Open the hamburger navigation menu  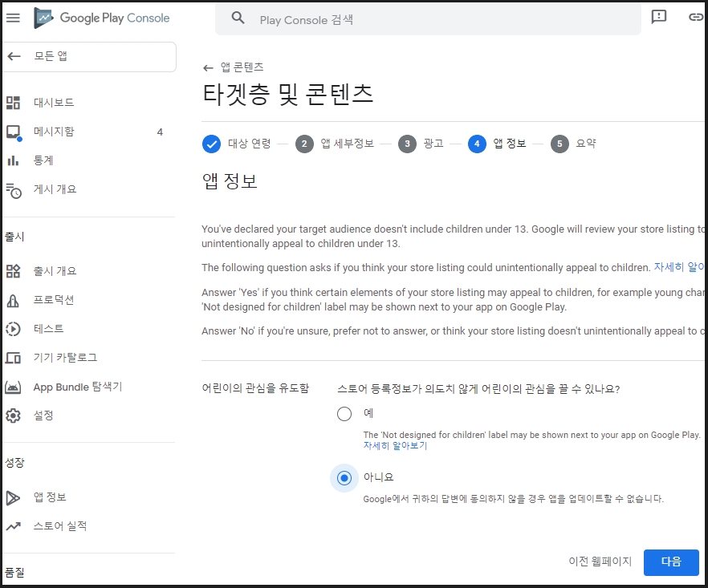click(x=13, y=18)
